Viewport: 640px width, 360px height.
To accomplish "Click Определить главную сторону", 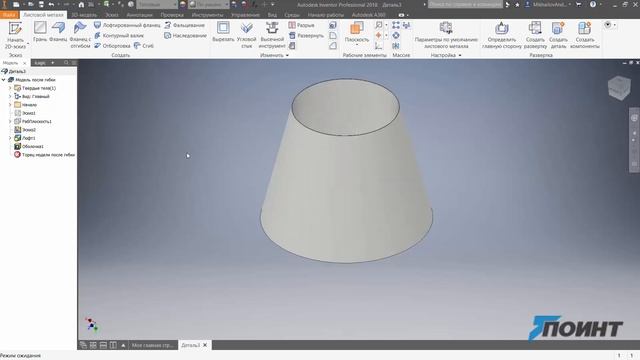I will [x=502, y=35].
